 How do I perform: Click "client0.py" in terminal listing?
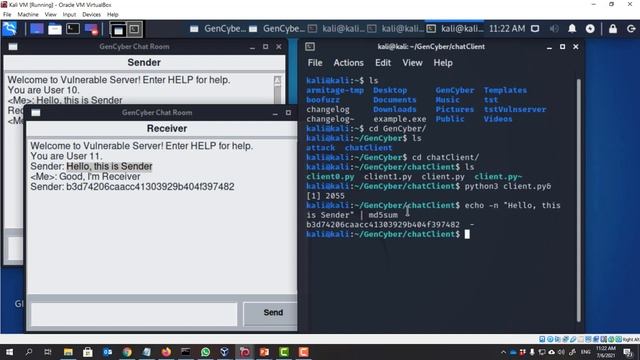330,177
